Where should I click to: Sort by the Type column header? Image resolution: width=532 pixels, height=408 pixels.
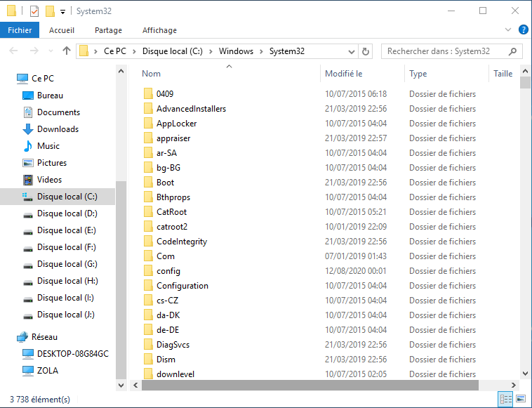pos(418,74)
